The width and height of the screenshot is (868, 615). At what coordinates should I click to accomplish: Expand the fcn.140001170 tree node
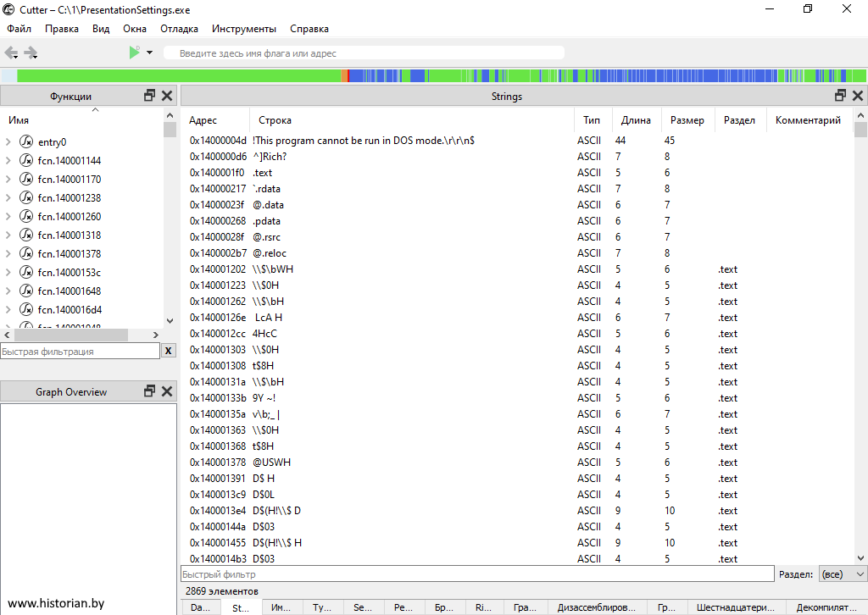(8, 180)
